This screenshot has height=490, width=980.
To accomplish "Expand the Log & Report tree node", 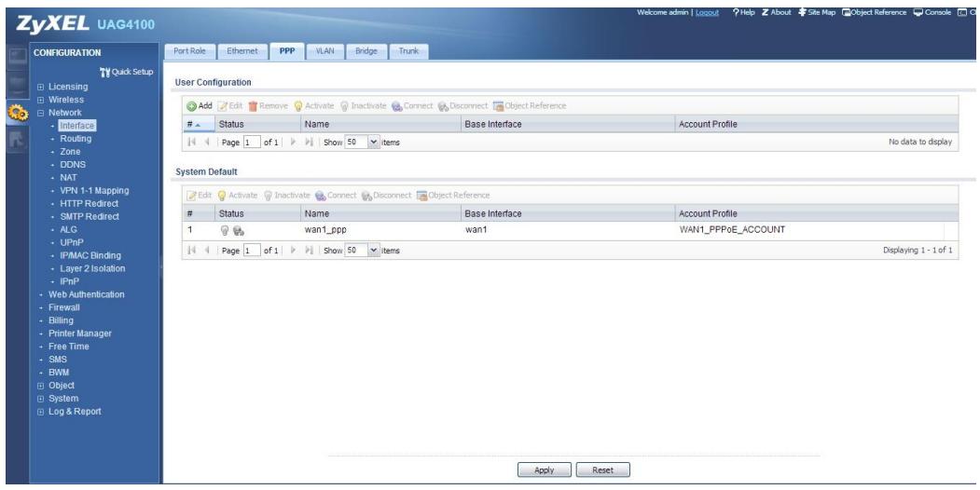I will point(41,412).
